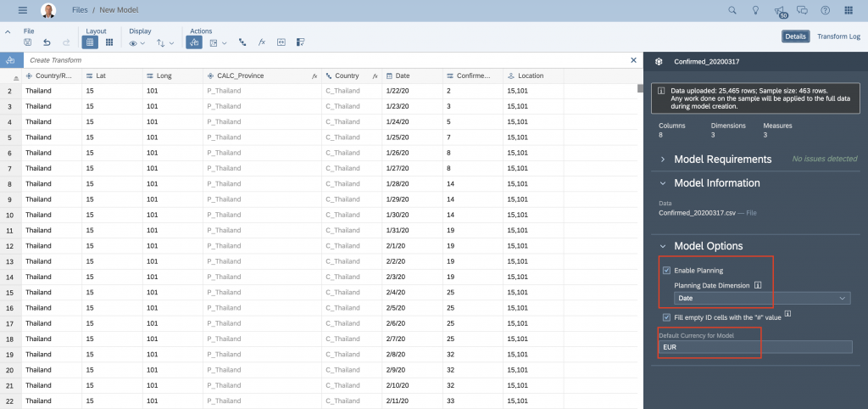Image resolution: width=868 pixels, height=409 pixels.
Task: Switch to the Transform Log tab
Action: pyautogui.click(x=838, y=36)
